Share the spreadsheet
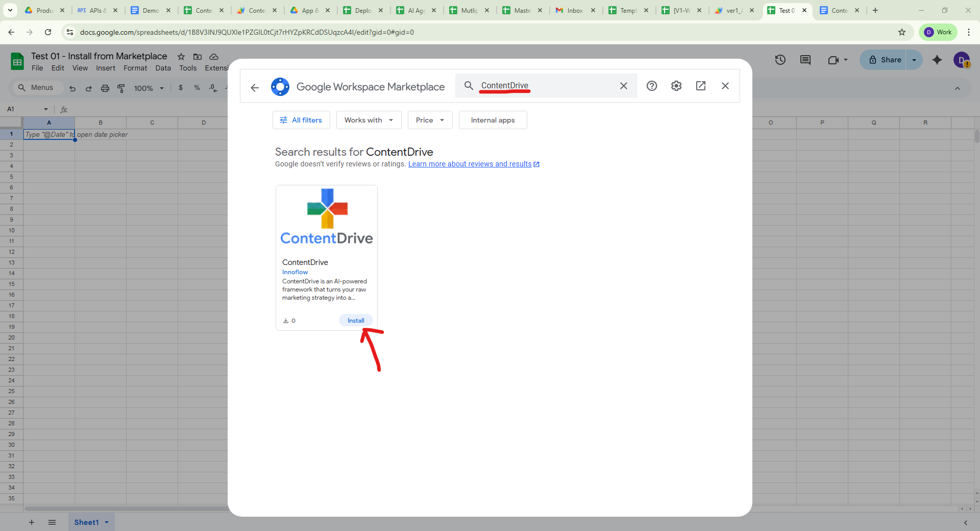Viewport: 980px width, 531px height. coord(885,60)
